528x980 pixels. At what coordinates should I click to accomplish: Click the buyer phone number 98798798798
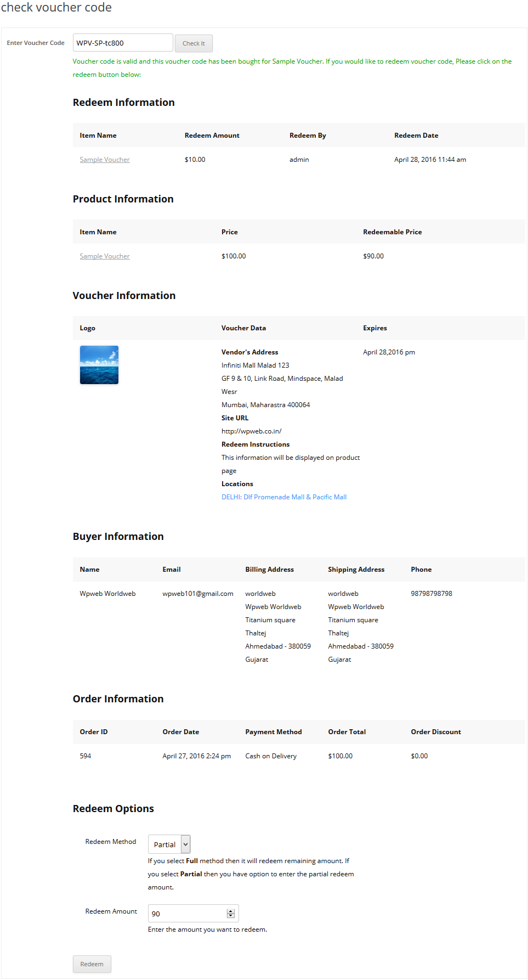tap(432, 594)
